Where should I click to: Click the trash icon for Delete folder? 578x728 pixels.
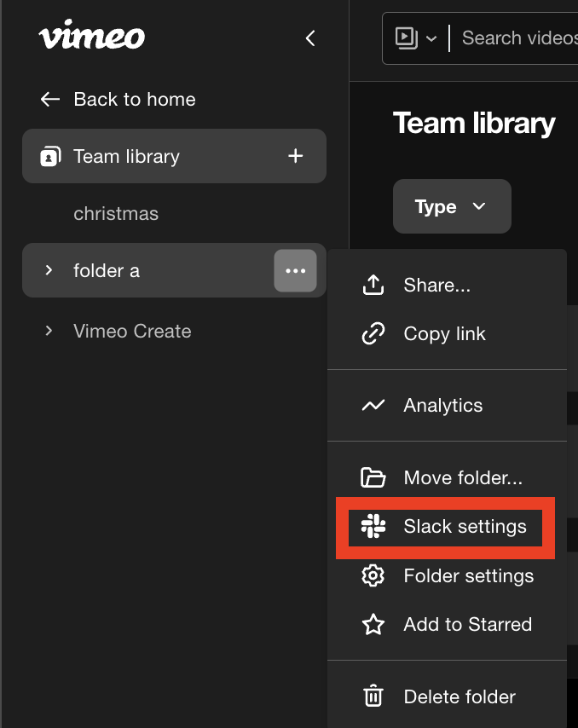[x=373, y=696]
